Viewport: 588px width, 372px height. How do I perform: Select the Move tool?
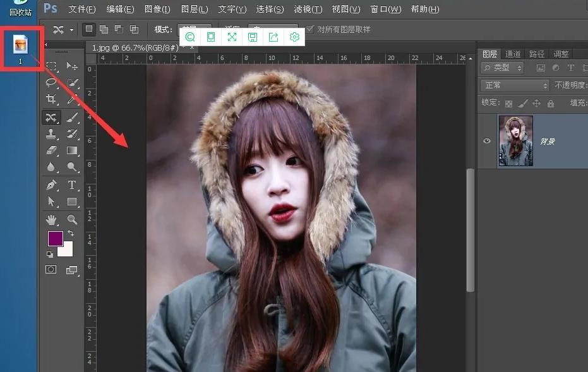71,64
